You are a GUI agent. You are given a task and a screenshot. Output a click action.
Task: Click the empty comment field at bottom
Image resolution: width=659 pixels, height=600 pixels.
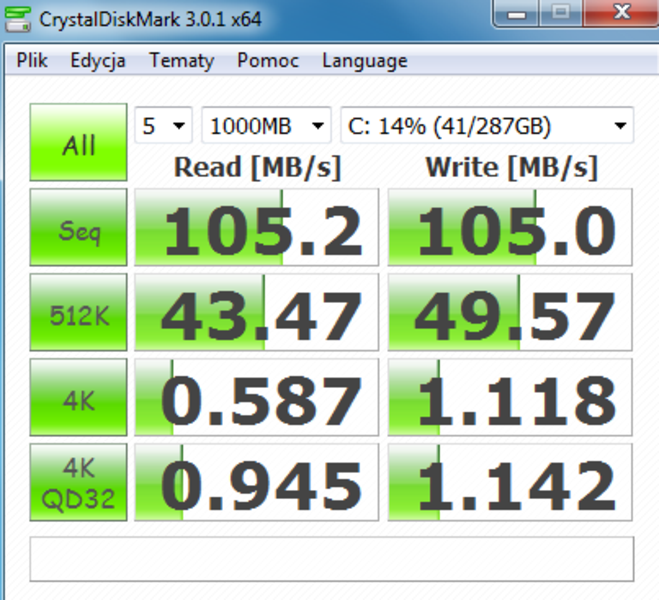tap(332, 559)
